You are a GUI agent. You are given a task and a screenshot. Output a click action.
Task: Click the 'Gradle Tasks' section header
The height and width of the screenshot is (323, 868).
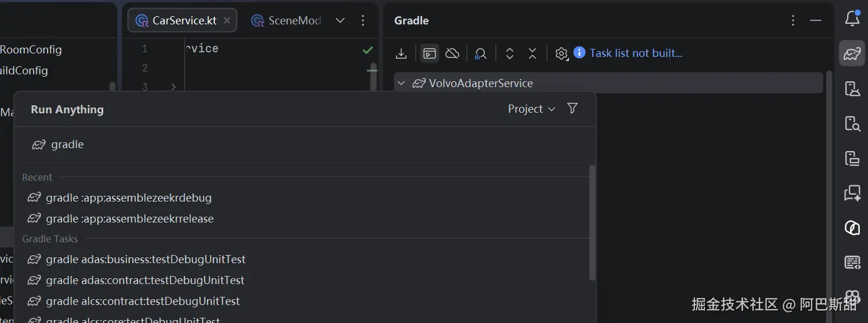tap(50, 239)
